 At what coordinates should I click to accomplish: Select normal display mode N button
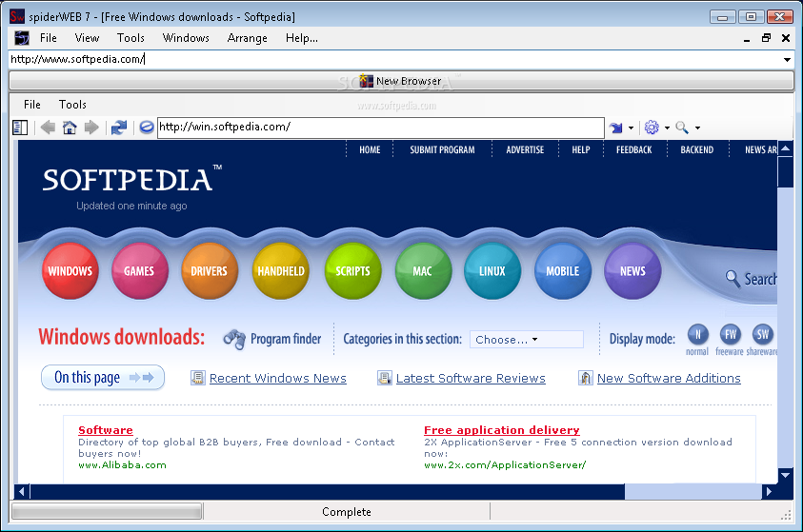click(x=697, y=335)
